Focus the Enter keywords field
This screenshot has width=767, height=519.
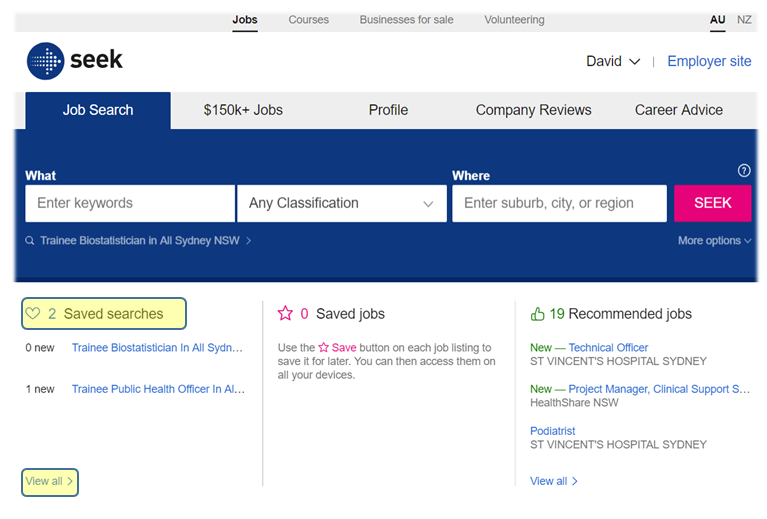[130, 203]
